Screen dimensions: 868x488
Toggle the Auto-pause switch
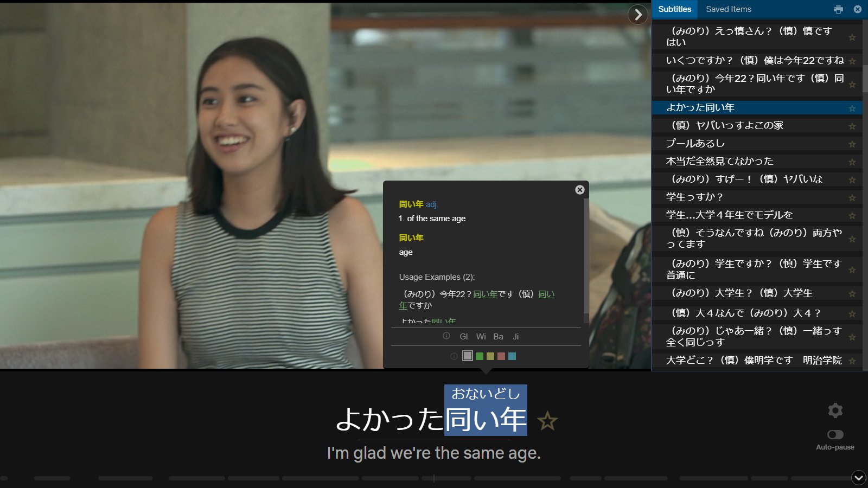click(x=835, y=434)
